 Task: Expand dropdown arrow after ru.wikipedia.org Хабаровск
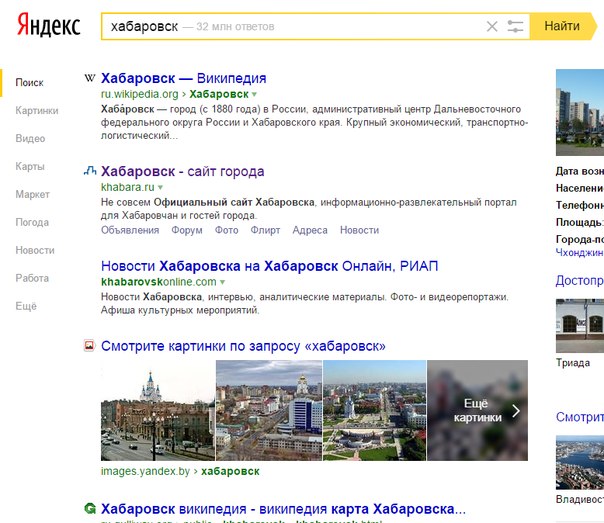click(254, 94)
